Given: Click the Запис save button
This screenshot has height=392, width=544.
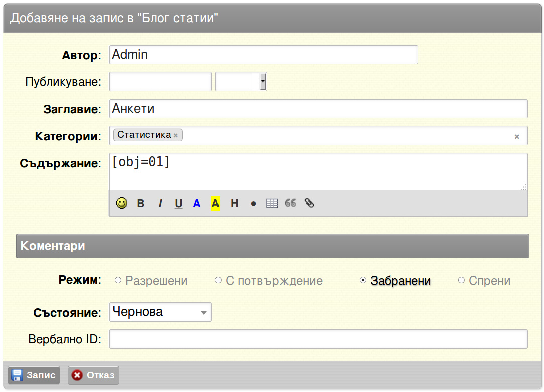Looking at the screenshot, I should click(x=34, y=375).
